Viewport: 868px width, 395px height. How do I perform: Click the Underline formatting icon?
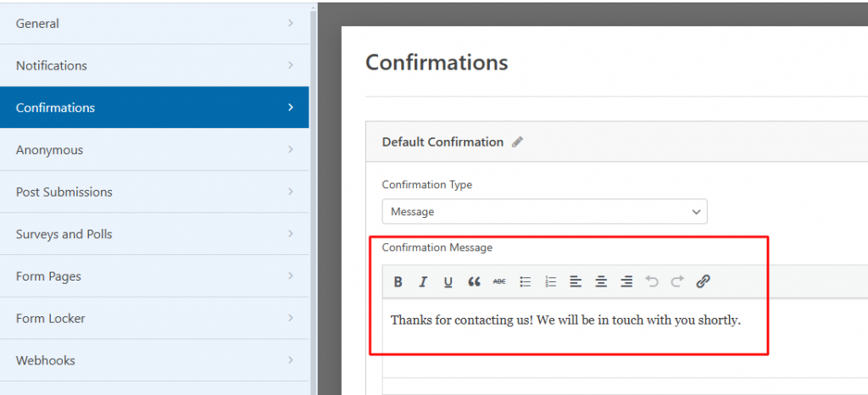click(448, 281)
